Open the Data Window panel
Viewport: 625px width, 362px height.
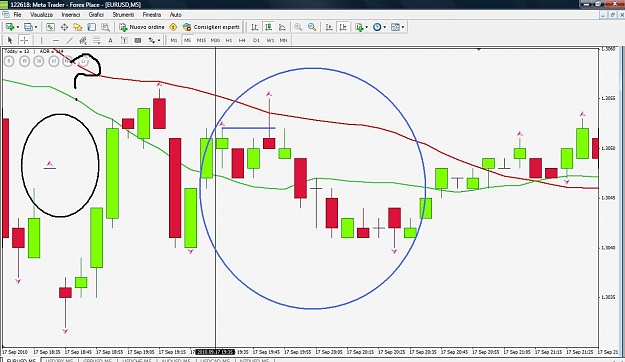pos(64,27)
